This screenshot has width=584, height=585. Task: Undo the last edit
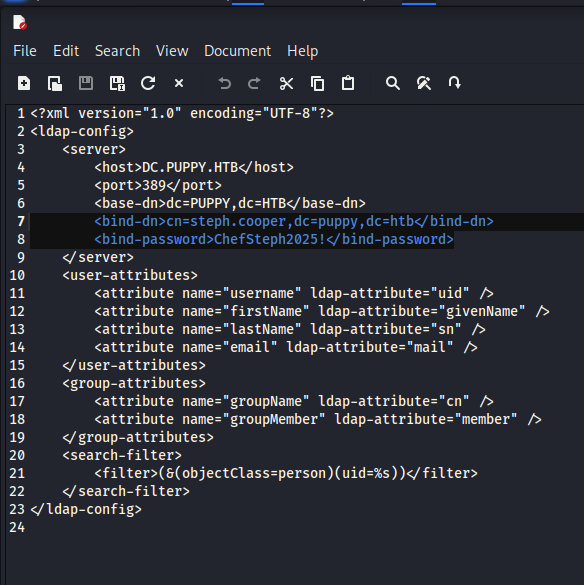pos(225,83)
